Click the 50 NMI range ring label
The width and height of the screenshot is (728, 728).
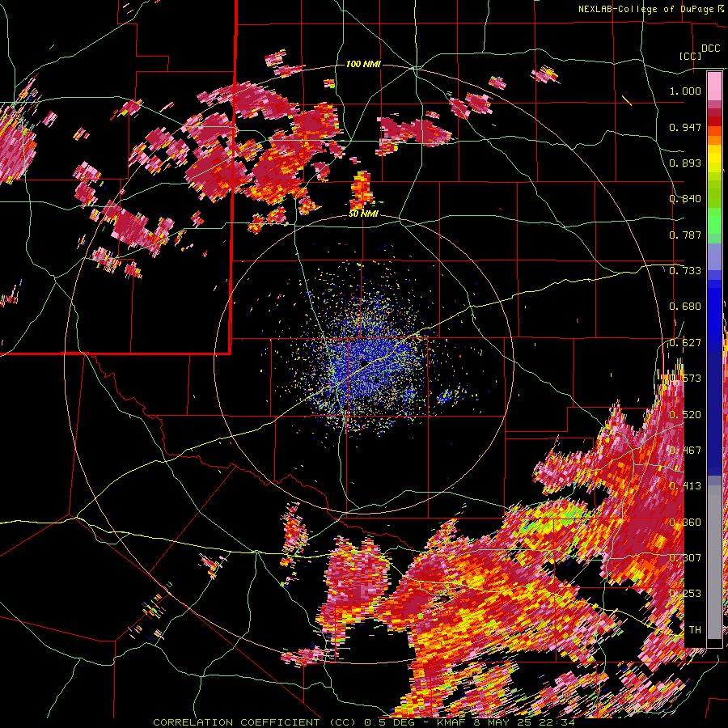tap(363, 214)
